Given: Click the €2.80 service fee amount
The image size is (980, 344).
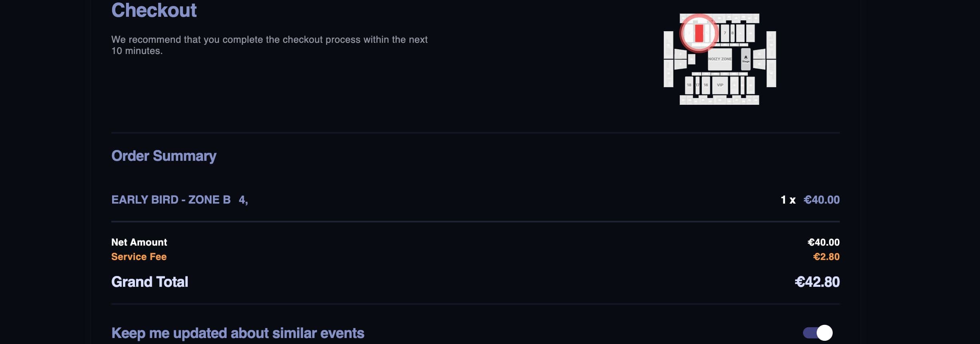Looking at the screenshot, I should point(826,257).
